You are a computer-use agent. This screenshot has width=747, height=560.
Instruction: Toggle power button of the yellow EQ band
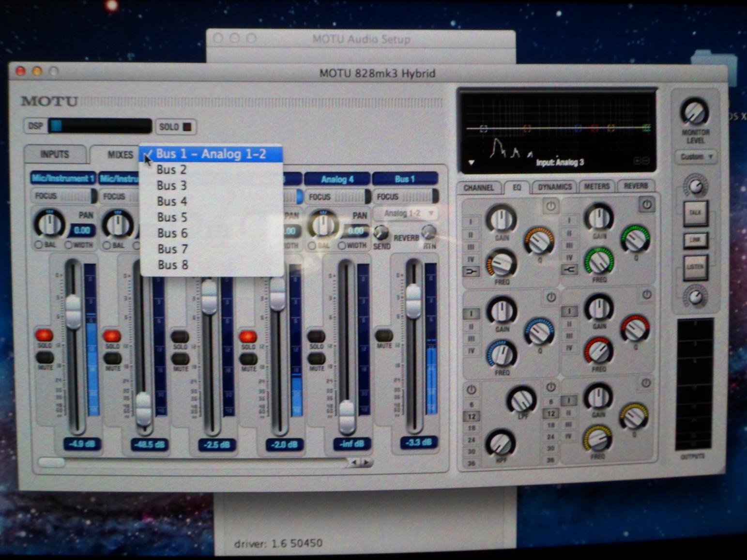tap(646, 383)
